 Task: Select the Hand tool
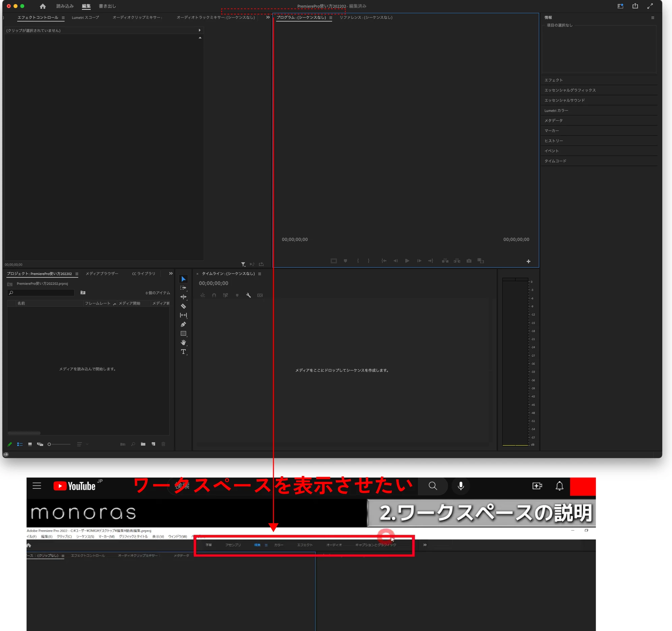183,342
